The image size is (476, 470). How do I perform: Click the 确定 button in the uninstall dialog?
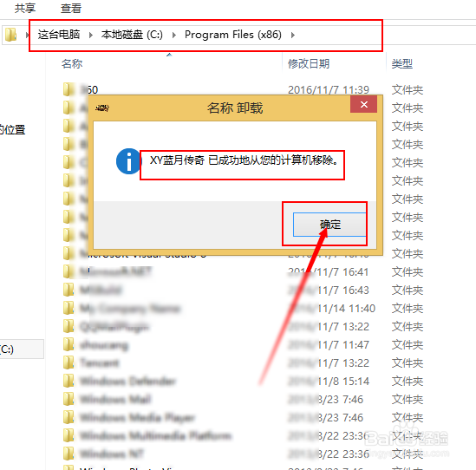[329, 225]
